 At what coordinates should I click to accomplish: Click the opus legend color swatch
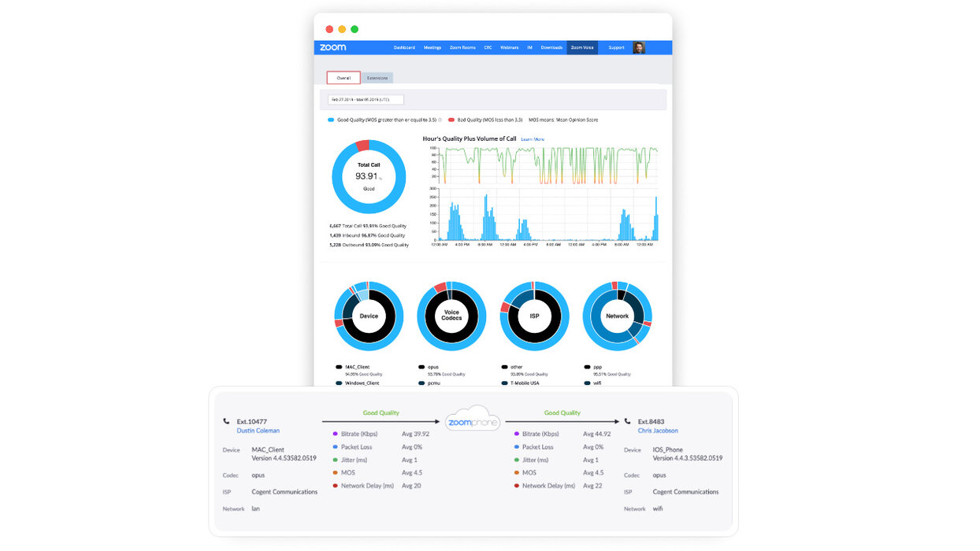(x=422, y=367)
